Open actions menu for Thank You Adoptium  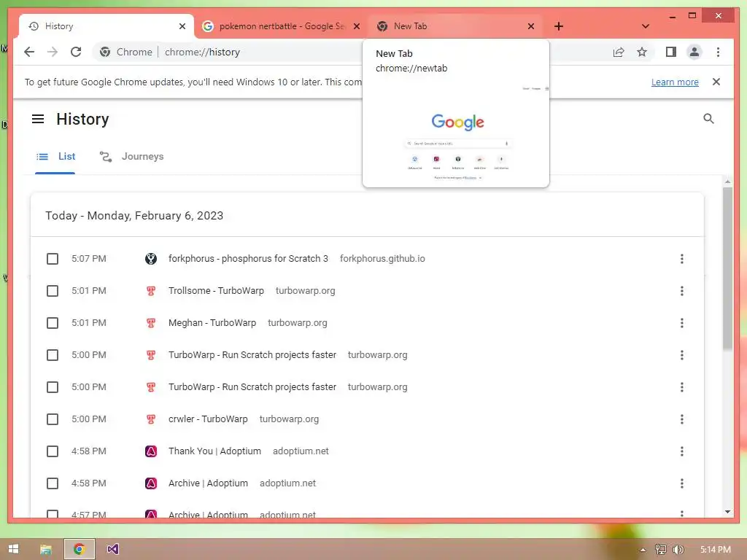682,451
